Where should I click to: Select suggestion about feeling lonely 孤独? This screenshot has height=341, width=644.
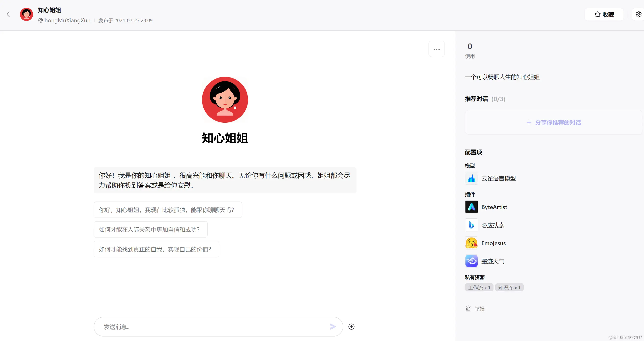[168, 210]
